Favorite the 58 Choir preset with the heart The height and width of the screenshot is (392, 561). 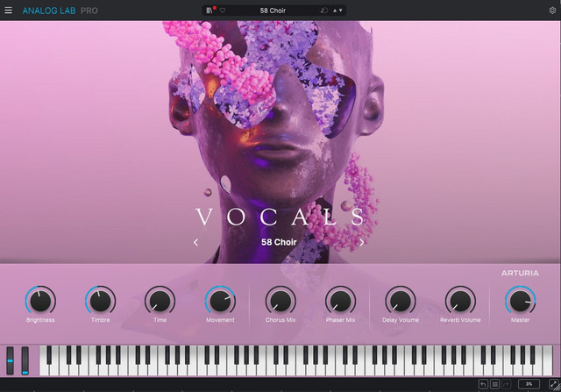point(223,11)
